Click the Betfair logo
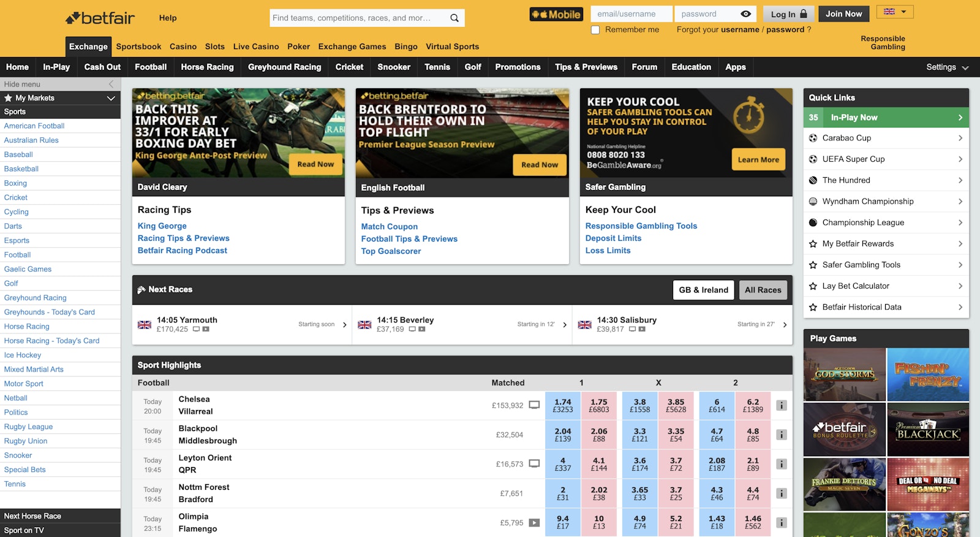 click(x=100, y=18)
